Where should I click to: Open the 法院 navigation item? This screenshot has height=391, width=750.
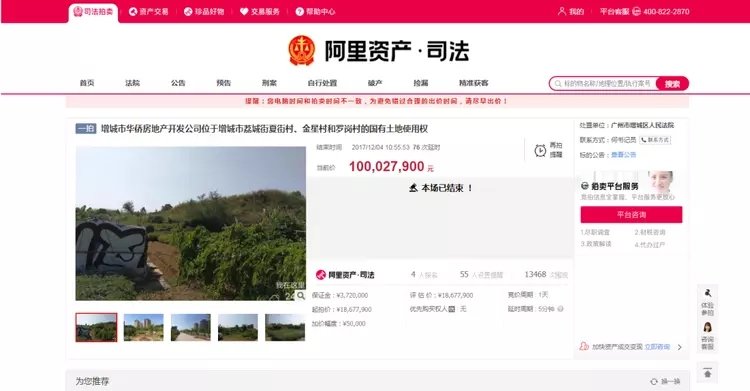[x=132, y=83]
